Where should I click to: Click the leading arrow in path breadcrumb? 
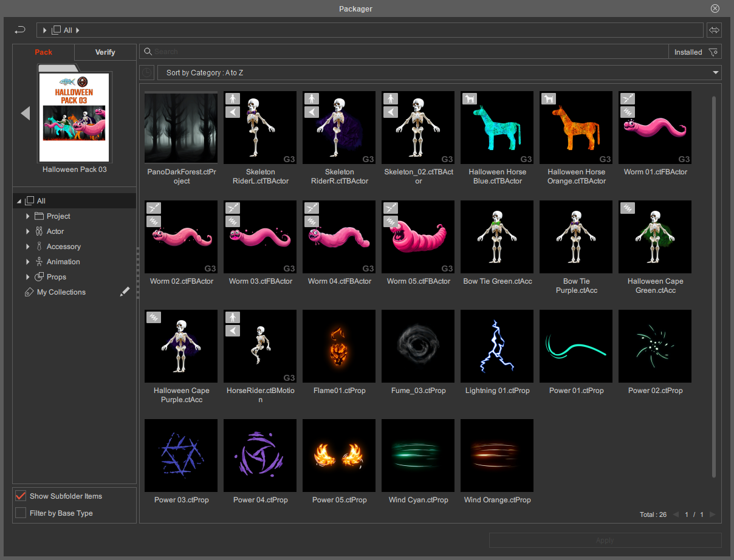44,30
